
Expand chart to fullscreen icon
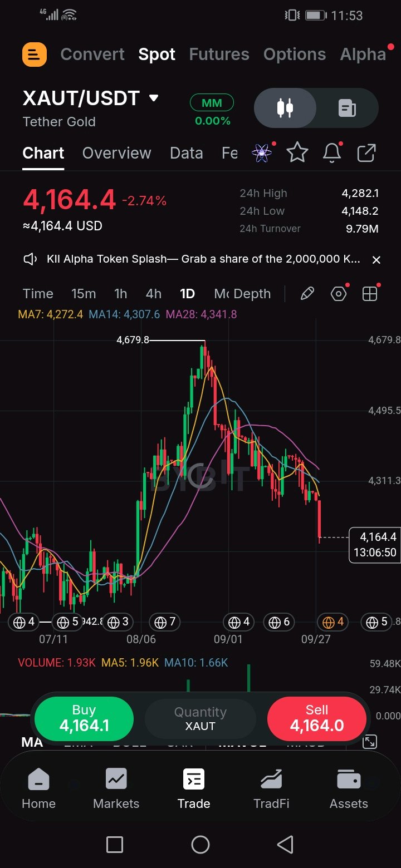[369, 741]
